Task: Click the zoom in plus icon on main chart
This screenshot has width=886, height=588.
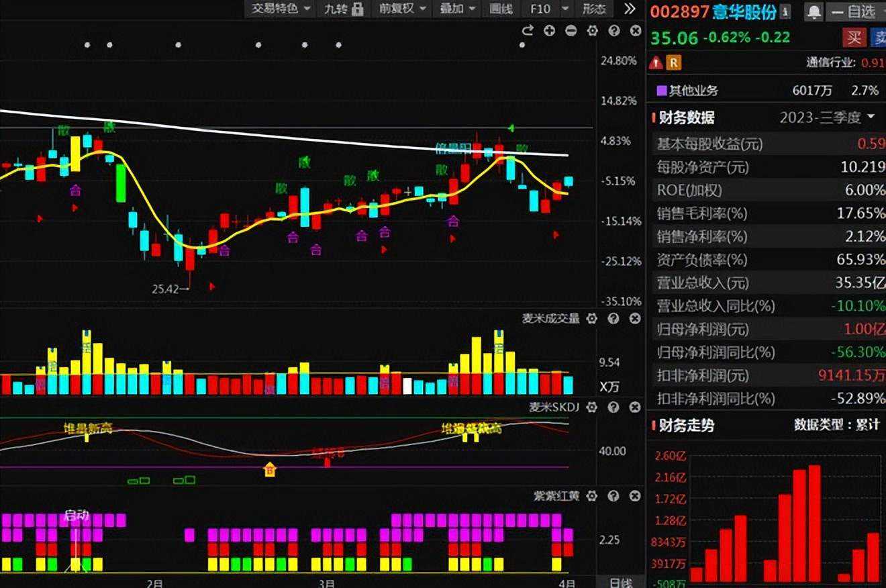Action: click(x=549, y=30)
